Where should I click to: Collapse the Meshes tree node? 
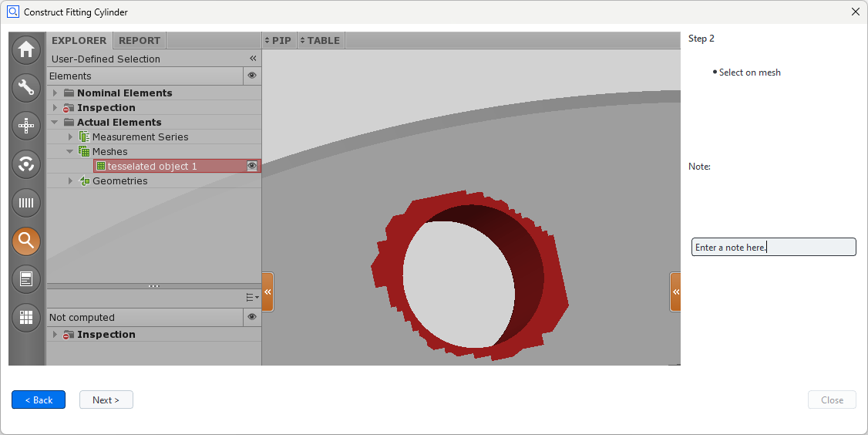[x=69, y=152]
